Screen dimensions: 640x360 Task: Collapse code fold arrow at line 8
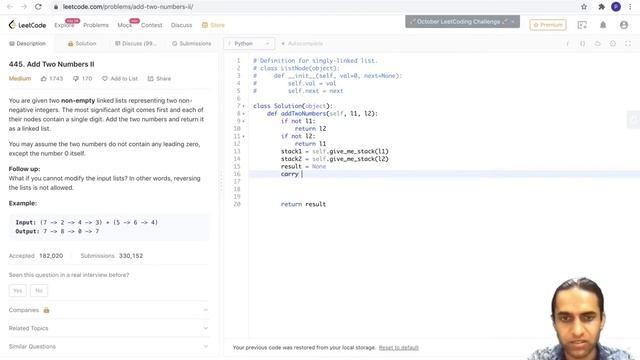[x=244, y=113]
